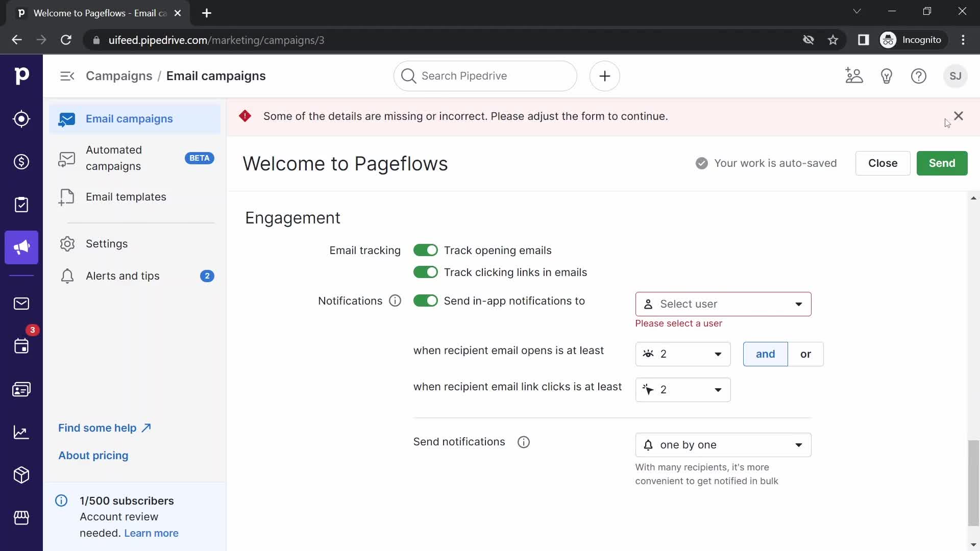Click the search magnifier icon in top bar
The image size is (980, 551).
pyautogui.click(x=408, y=76)
